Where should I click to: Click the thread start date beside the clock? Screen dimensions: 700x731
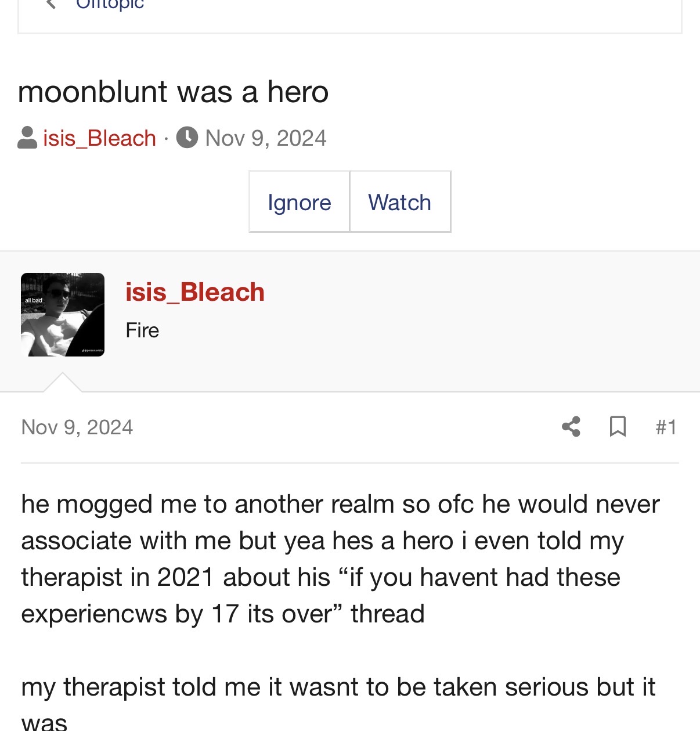coord(266,138)
